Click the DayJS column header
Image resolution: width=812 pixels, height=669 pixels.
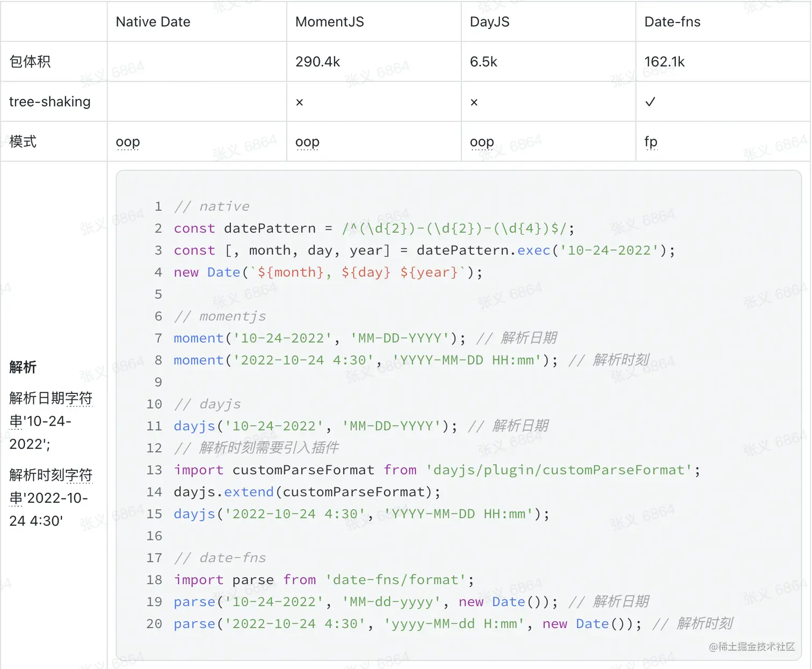[x=489, y=21]
